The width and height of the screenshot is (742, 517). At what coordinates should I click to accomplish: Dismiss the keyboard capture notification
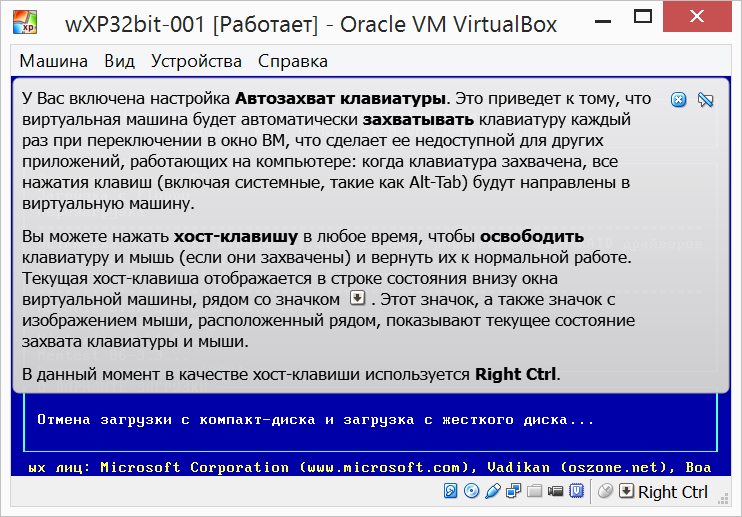point(678,100)
